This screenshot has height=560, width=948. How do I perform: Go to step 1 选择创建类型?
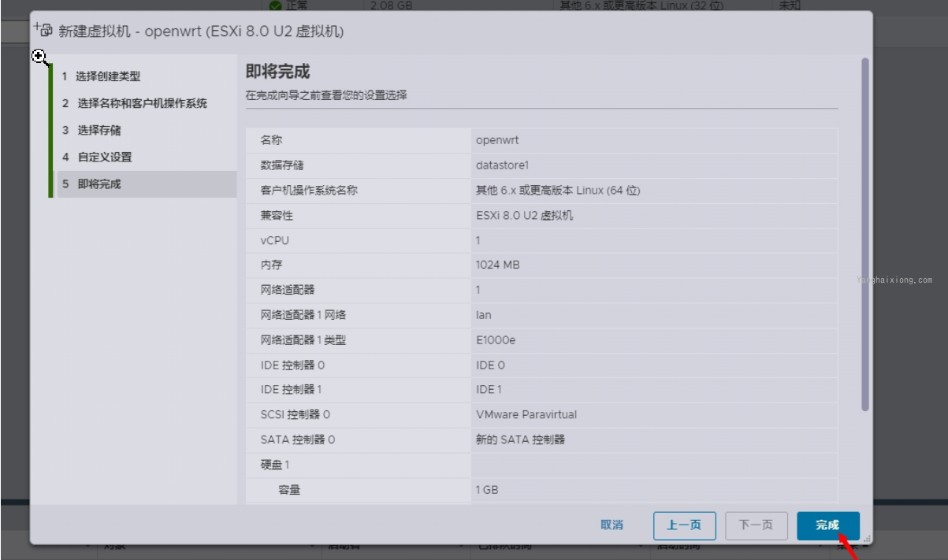[x=102, y=76]
